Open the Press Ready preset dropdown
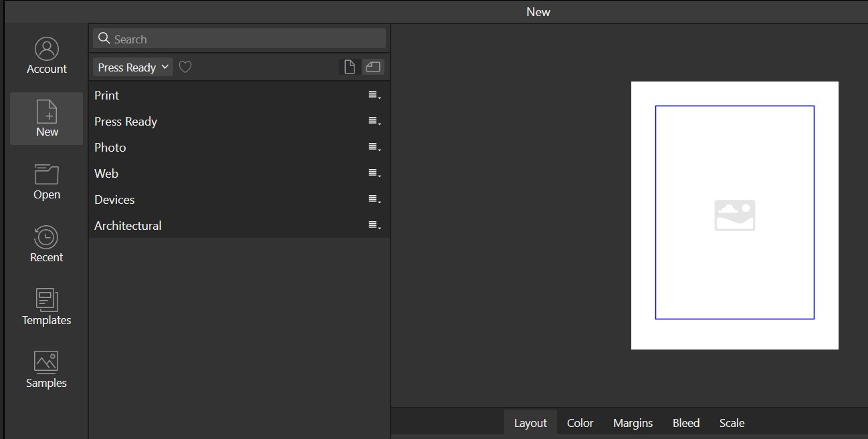The image size is (868, 439). point(132,67)
